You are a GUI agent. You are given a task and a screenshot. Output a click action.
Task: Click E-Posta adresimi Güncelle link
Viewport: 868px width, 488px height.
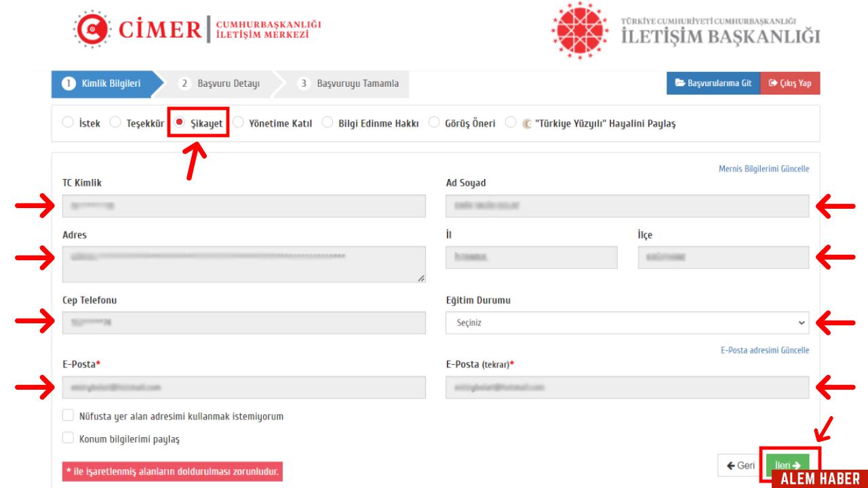(x=764, y=350)
